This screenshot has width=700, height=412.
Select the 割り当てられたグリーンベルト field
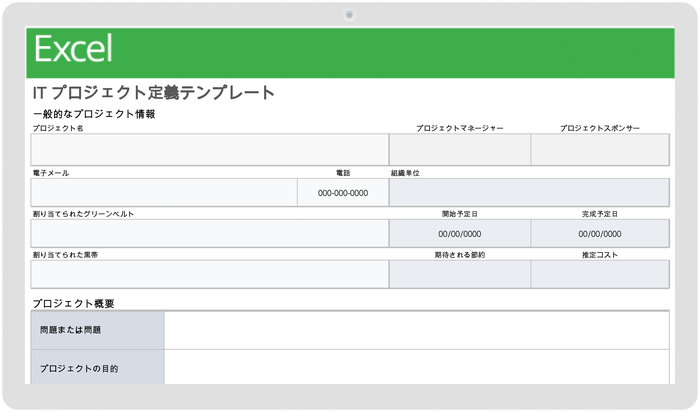[x=209, y=233]
